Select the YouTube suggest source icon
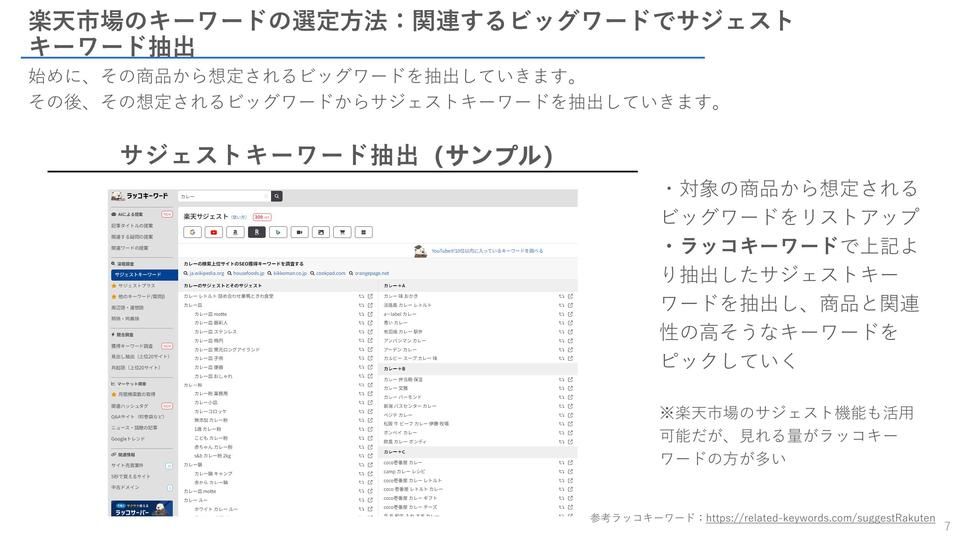Screen dimensions: 960x539 coord(214,232)
